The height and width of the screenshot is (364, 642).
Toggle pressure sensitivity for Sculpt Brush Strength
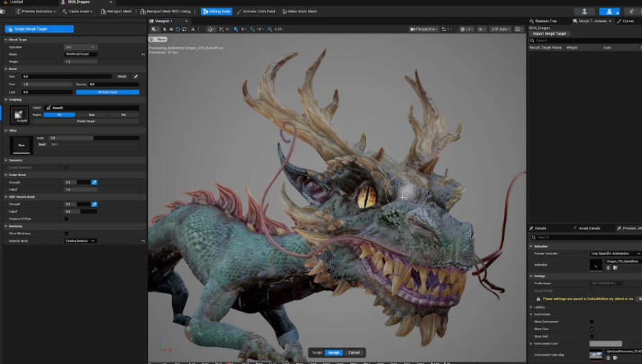coord(94,182)
